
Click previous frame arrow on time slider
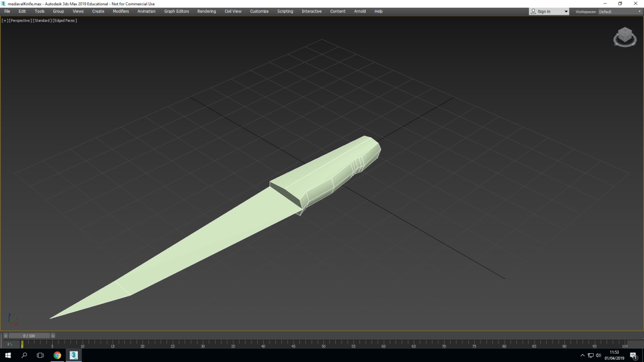(x=5, y=336)
